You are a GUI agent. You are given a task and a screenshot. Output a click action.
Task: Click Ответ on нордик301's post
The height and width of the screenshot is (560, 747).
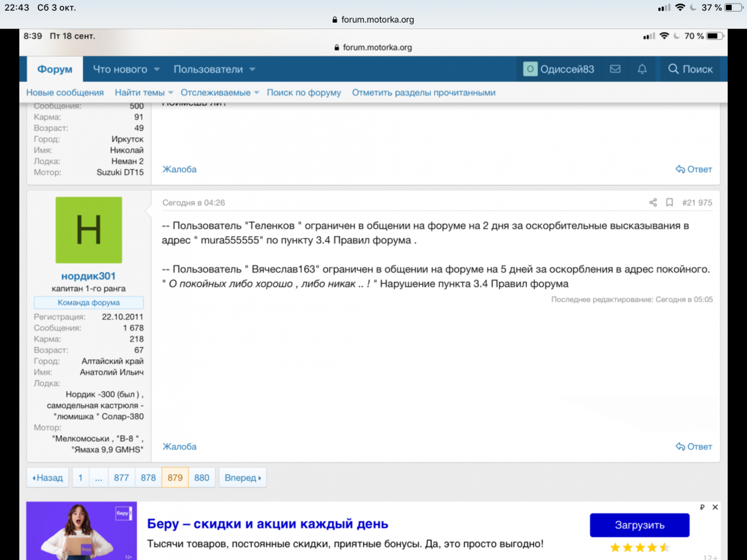[694, 447]
